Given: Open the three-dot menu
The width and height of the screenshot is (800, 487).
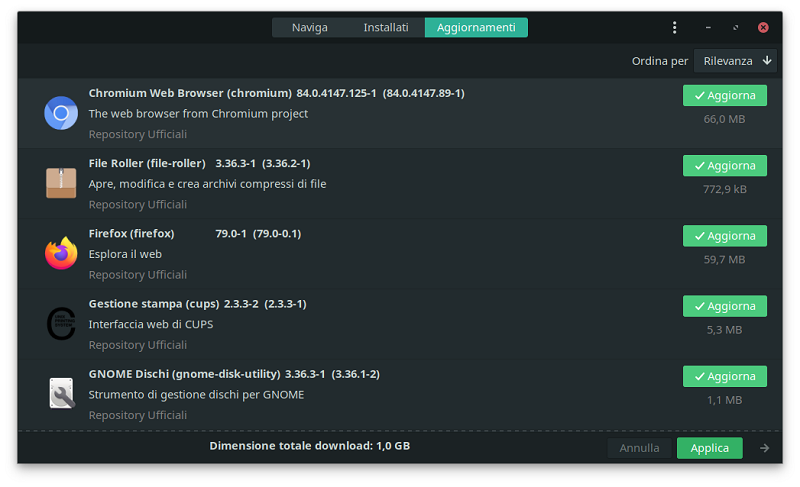Looking at the screenshot, I should pos(674,28).
